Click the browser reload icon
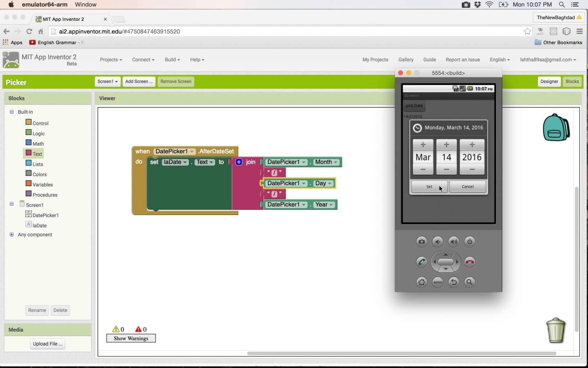Image resolution: width=588 pixels, height=368 pixels. coord(29,31)
